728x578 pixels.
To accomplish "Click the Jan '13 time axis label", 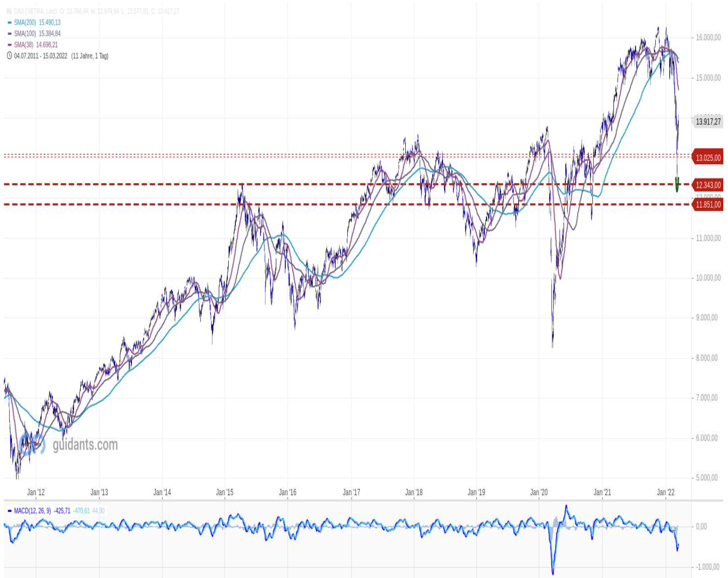I will pos(99,492).
